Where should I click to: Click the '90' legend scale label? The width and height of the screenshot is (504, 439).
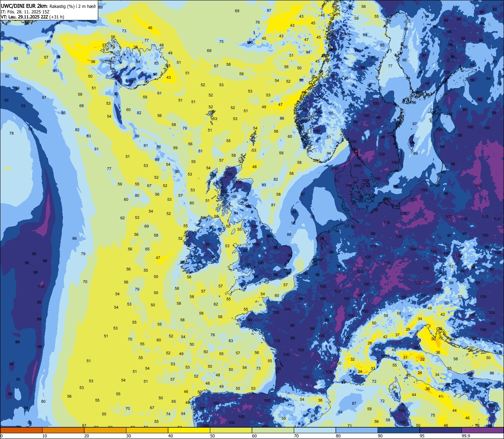[x=380, y=436]
